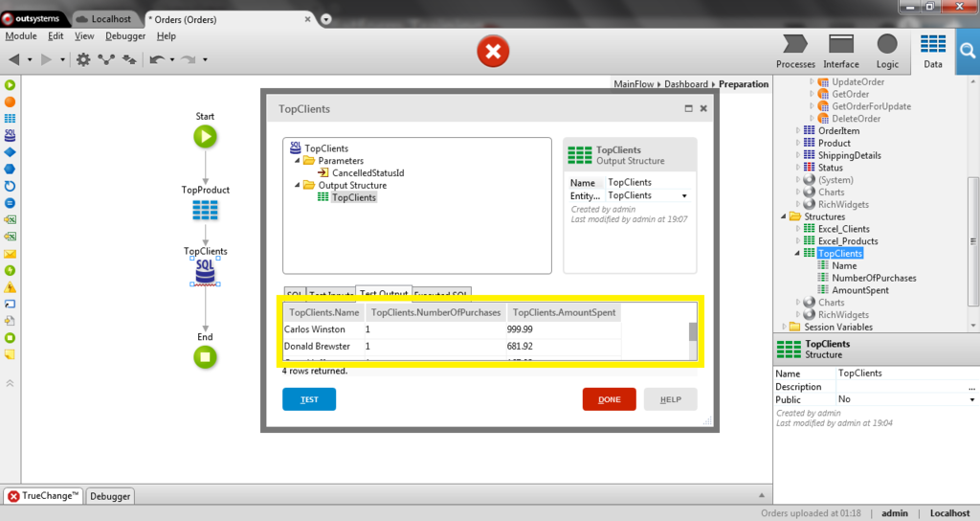This screenshot has width=980, height=521.
Task: Open the Help menu
Action: (167, 36)
